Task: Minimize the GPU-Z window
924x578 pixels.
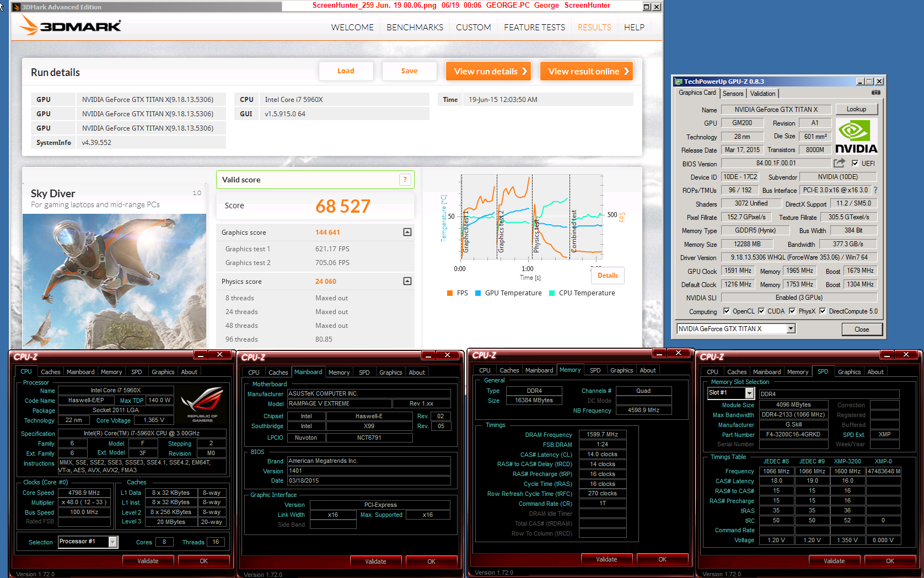Action: [860, 82]
